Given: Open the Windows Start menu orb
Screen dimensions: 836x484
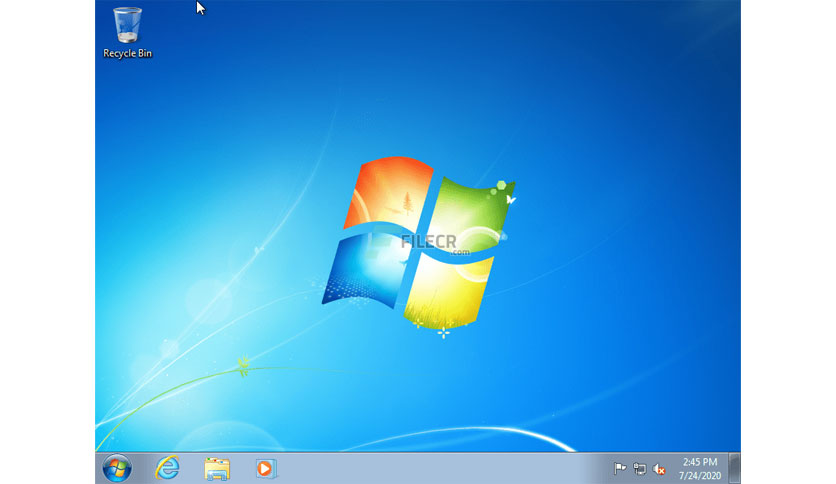Looking at the screenshot, I should 117,469.
